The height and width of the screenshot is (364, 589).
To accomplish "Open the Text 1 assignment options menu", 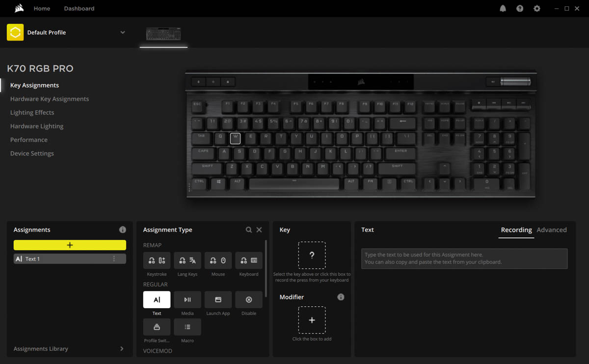I will click(x=114, y=259).
